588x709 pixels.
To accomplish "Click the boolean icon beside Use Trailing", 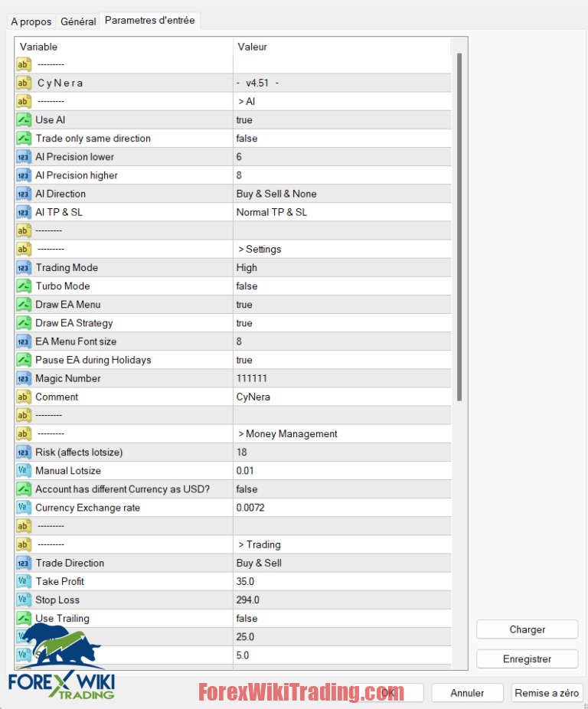I will tap(24, 619).
